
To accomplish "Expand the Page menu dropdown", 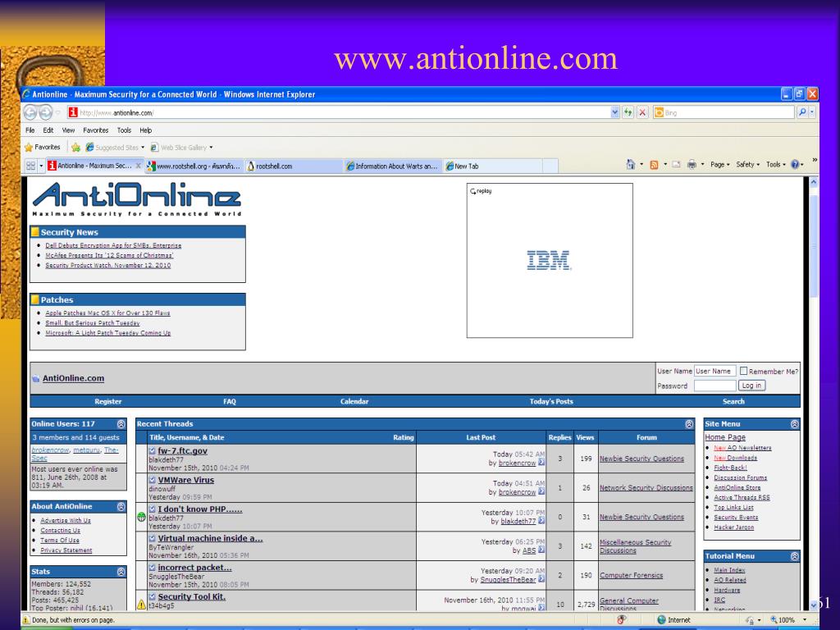I will tap(720, 164).
